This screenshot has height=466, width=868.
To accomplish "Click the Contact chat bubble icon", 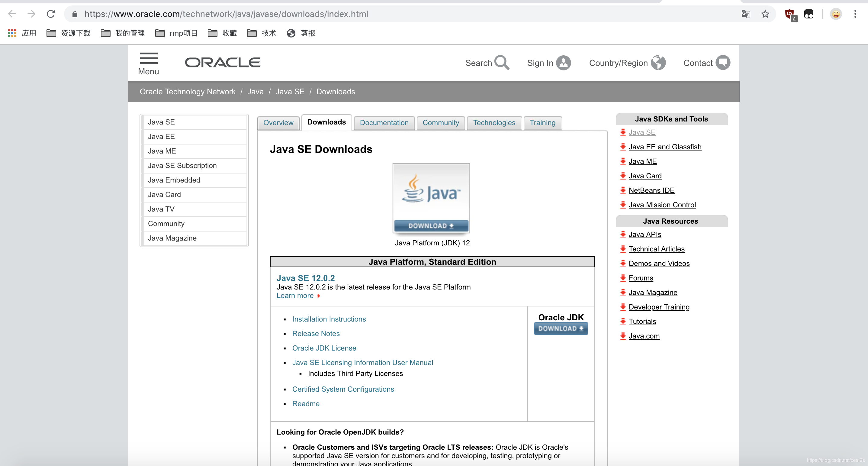I will (x=723, y=63).
